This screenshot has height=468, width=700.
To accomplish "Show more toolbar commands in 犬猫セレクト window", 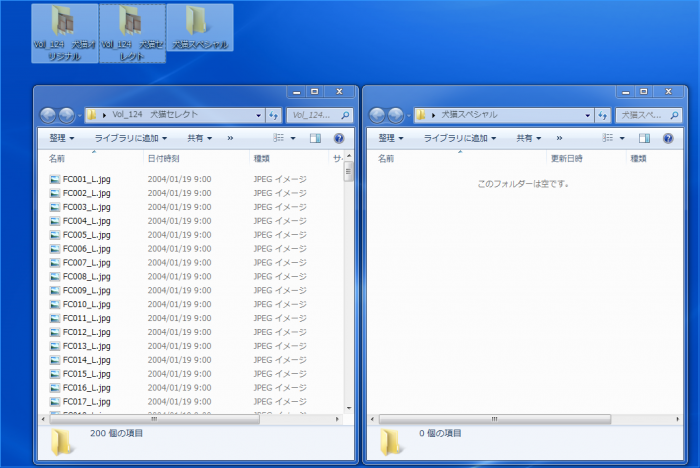I will pos(230,138).
